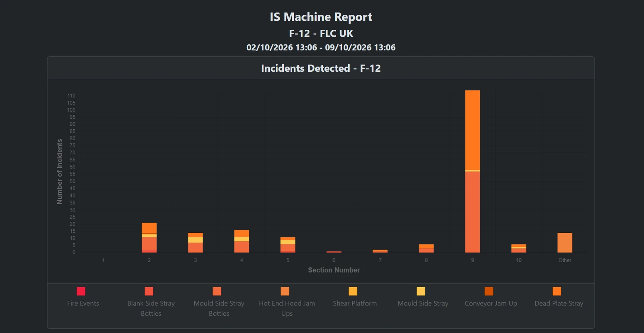Click the stacked bar for section 2
The height and width of the screenshot is (333, 644).
tap(149, 238)
